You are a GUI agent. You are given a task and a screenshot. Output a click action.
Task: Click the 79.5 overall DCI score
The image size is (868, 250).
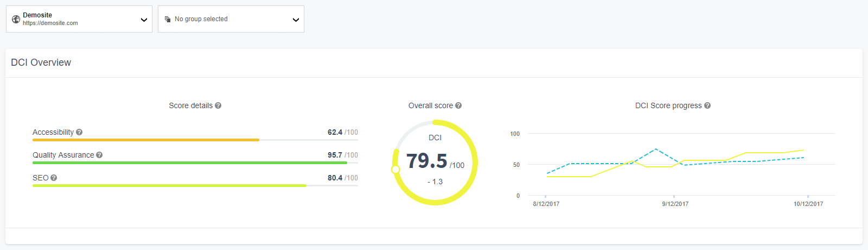[426, 161]
